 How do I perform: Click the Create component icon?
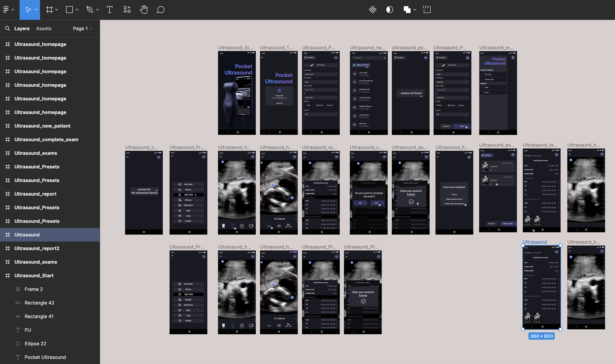coord(372,10)
